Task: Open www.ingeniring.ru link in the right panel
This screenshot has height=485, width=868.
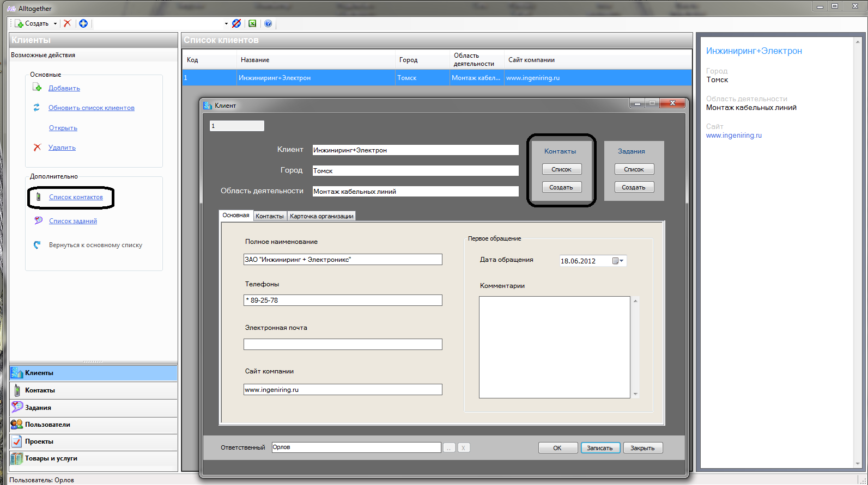Action: pyautogui.click(x=734, y=136)
